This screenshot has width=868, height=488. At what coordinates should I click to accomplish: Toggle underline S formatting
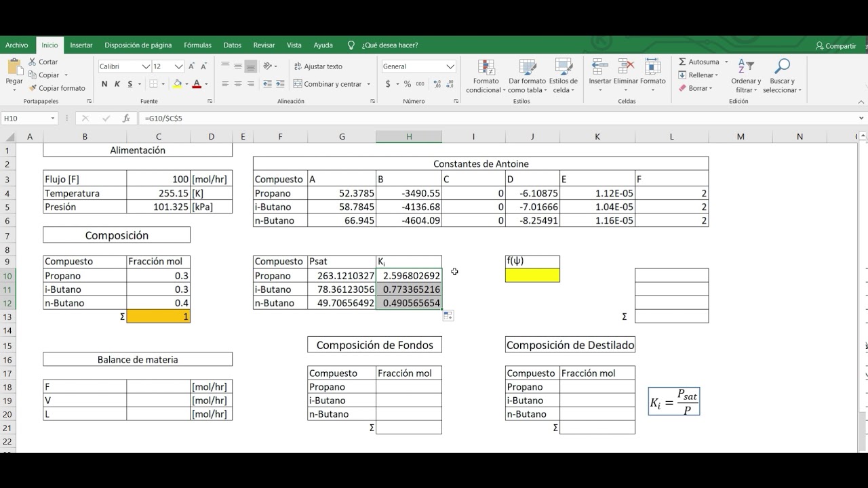point(130,84)
